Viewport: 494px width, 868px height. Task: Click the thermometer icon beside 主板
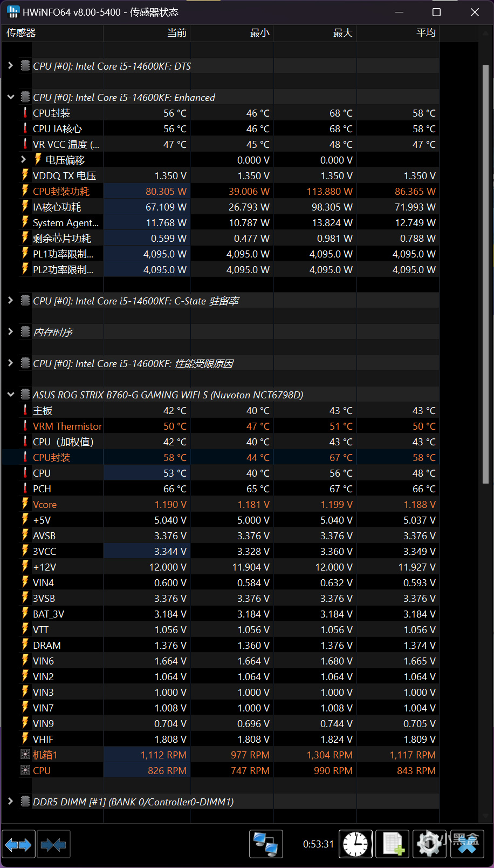25,410
